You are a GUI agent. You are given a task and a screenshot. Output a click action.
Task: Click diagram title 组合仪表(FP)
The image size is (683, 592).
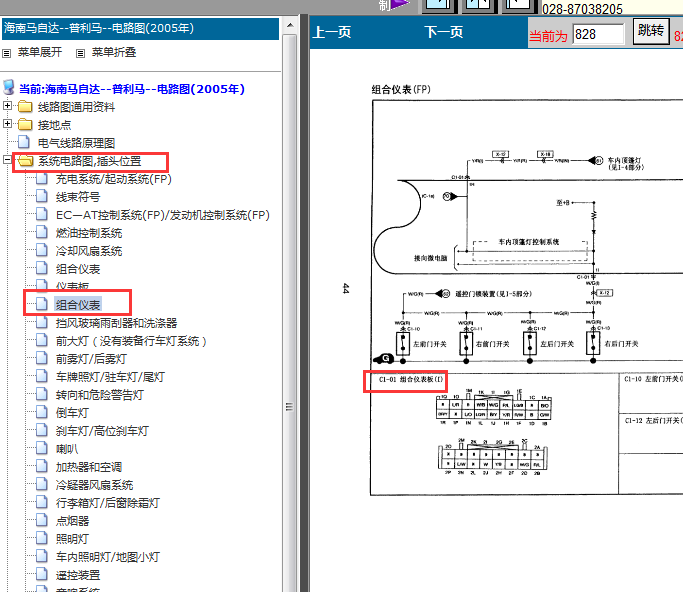[401, 89]
